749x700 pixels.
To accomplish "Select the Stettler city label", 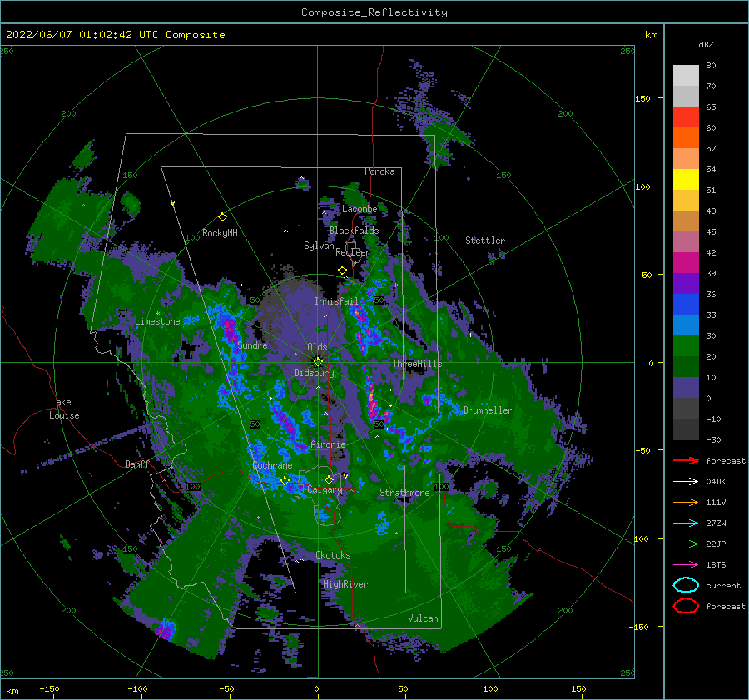I will click(x=485, y=241).
